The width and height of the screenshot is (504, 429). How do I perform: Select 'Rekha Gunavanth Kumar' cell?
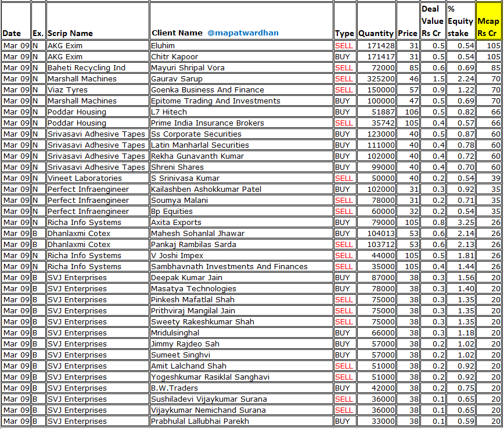click(242, 156)
